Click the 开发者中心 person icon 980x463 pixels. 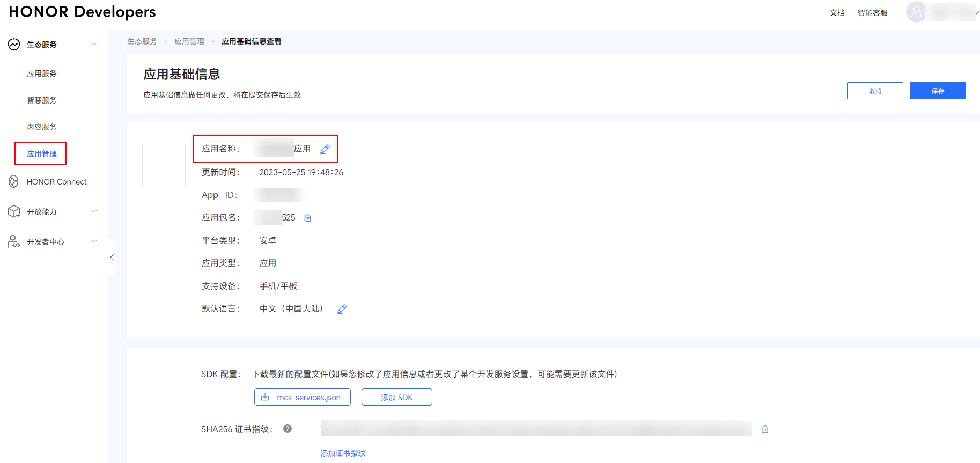(14, 242)
